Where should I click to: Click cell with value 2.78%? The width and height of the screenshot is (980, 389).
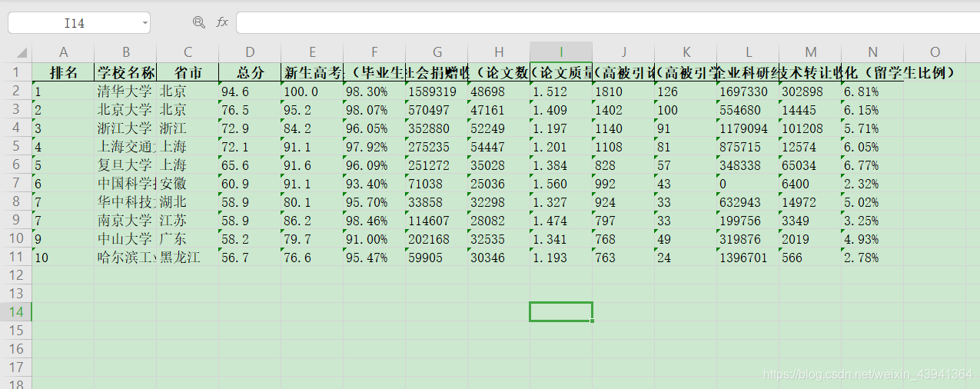pos(872,257)
